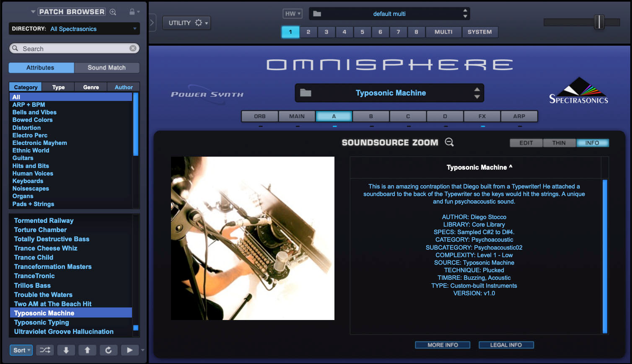Image resolution: width=632 pixels, height=364 pixels.
Task: Enable INFO view in Soundsource Zoom
Action: click(x=592, y=143)
